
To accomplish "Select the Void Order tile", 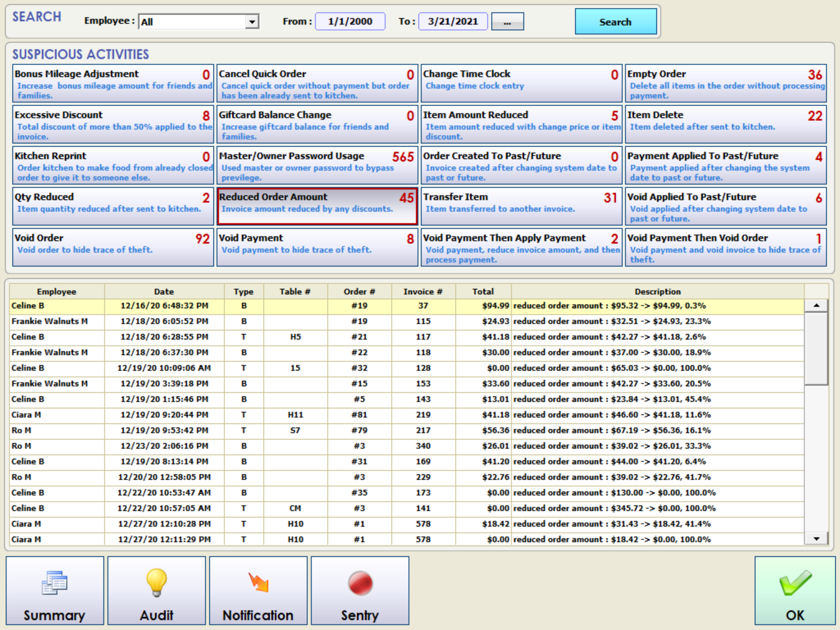I will (113, 248).
